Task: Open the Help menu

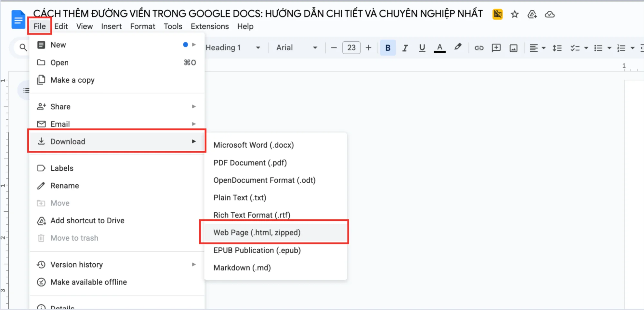Action: [x=245, y=26]
